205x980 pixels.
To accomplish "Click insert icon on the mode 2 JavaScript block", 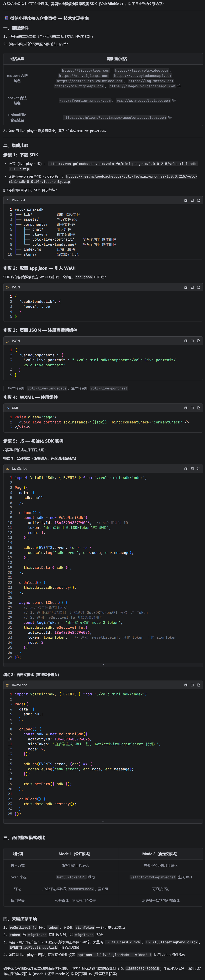I will [x=192, y=685].
